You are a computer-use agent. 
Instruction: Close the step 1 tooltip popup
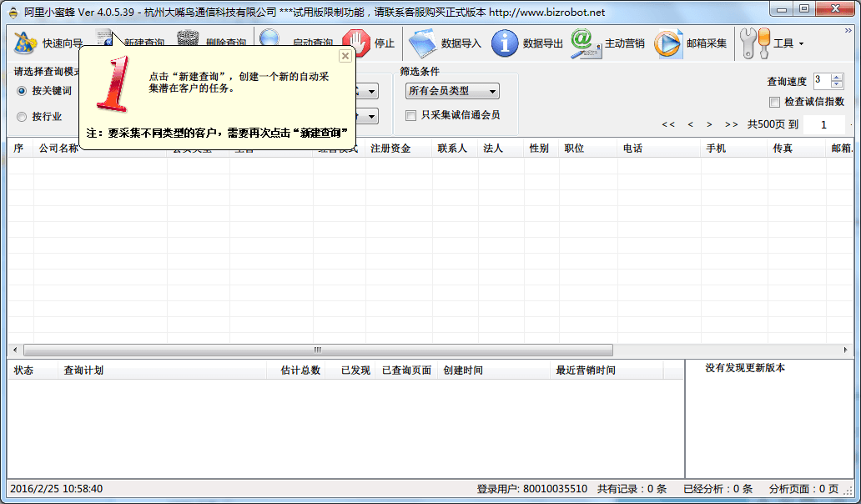[345, 56]
